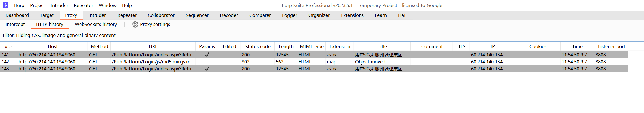Click the Proxy settings button
Image resolution: width=644 pixels, height=113 pixels.
coord(151,24)
